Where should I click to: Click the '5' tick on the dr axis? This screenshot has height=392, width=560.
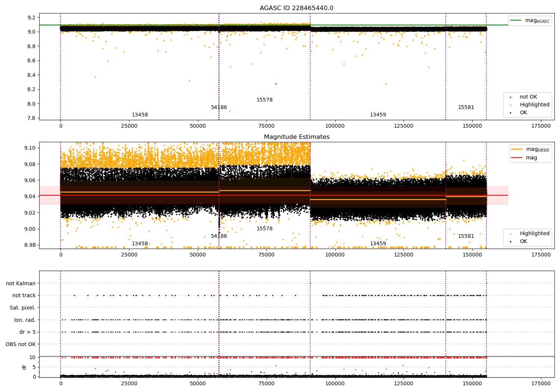tap(34, 367)
